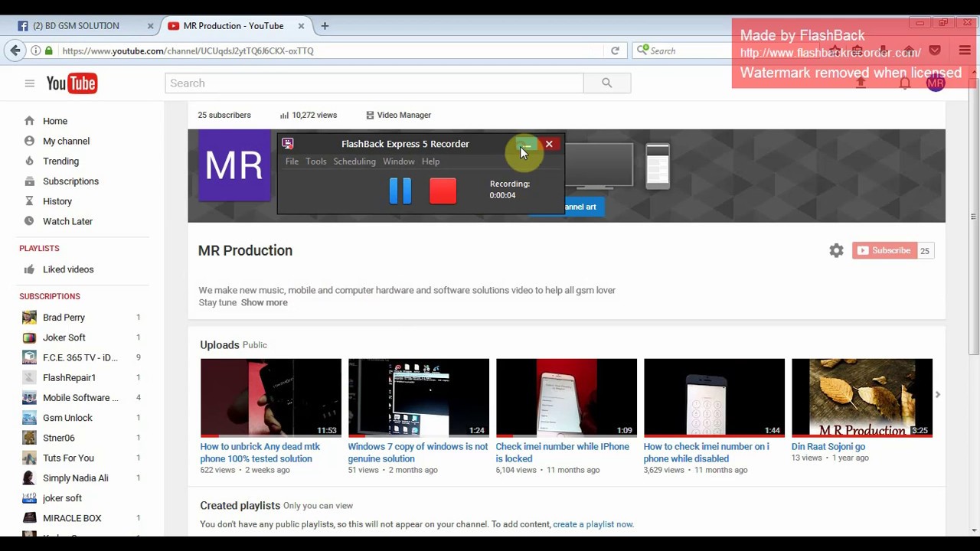Open the Tools menu in FlashBack Recorder
The width and height of the screenshot is (980, 551).
click(x=315, y=161)
